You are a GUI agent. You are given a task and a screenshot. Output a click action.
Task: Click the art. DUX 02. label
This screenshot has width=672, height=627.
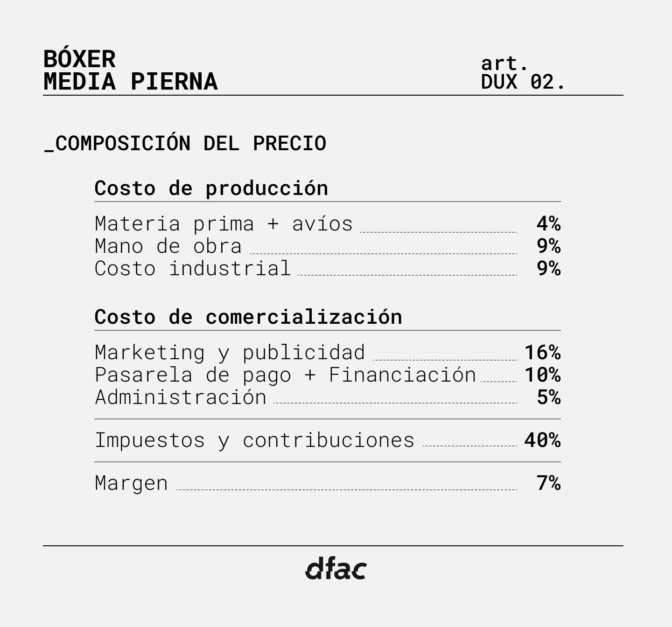[522, 73]
